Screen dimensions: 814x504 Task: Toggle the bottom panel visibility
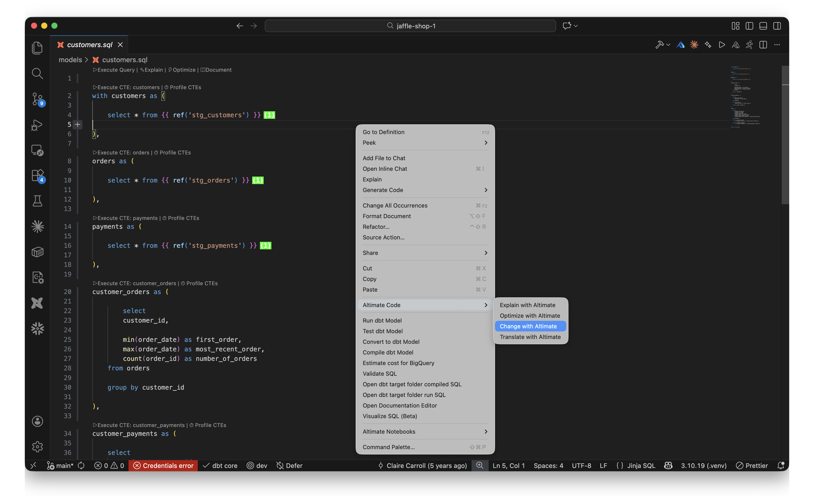coord(763,26)
